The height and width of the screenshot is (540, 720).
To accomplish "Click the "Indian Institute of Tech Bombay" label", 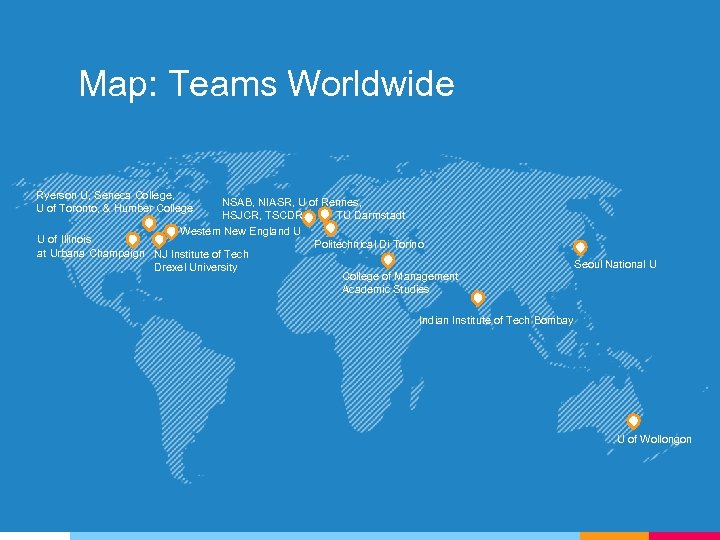I will coord(496,320).
